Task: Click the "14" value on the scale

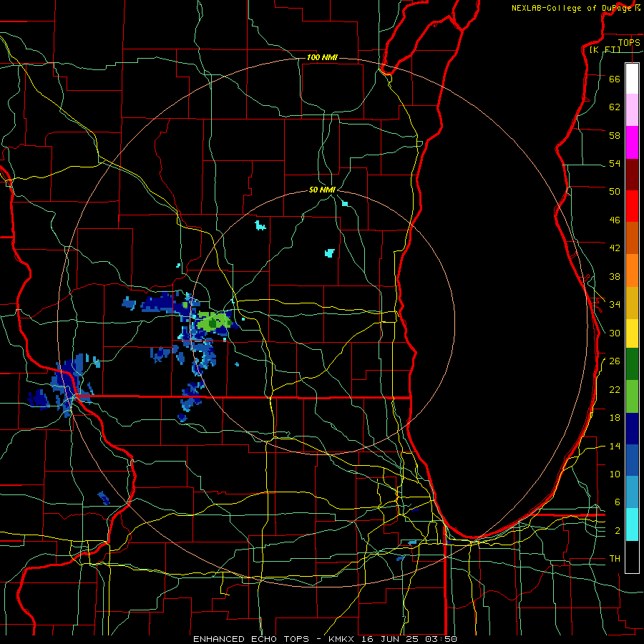Action: [x=615, y=446]
